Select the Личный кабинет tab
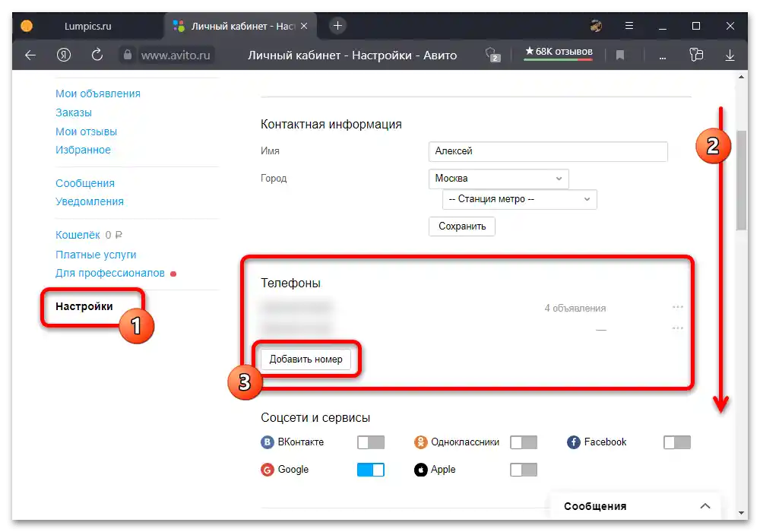 pos(240,26)
